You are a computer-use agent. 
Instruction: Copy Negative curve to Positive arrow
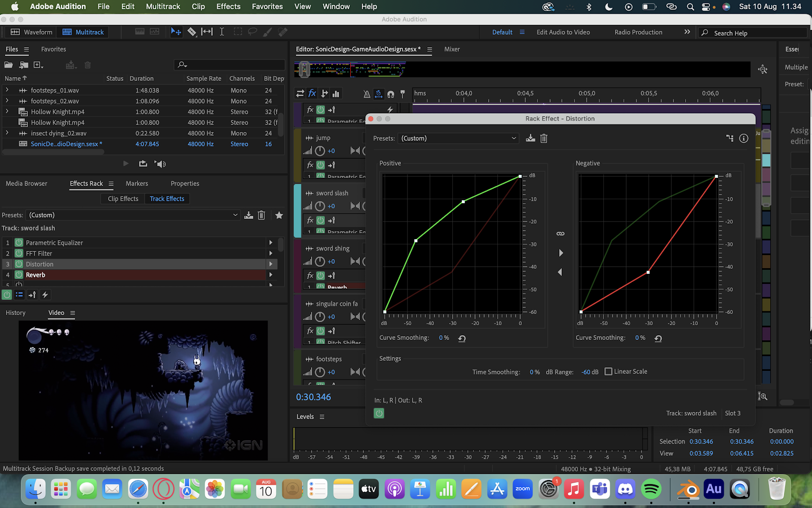point(560,272)
